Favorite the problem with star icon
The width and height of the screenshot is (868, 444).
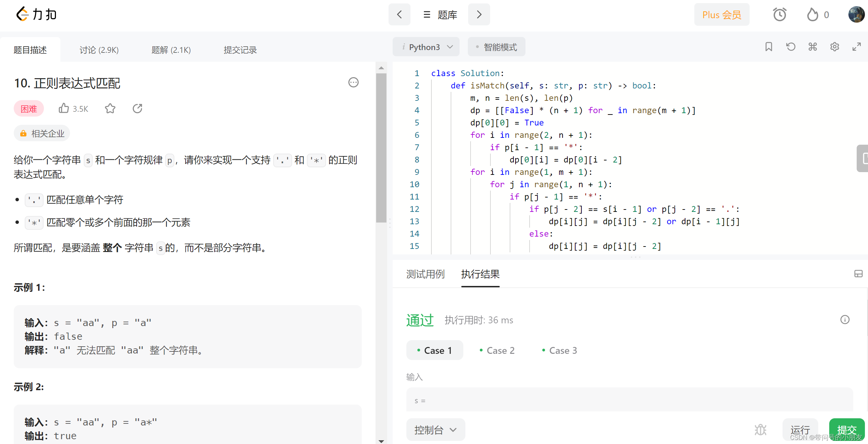click(110, 108)
